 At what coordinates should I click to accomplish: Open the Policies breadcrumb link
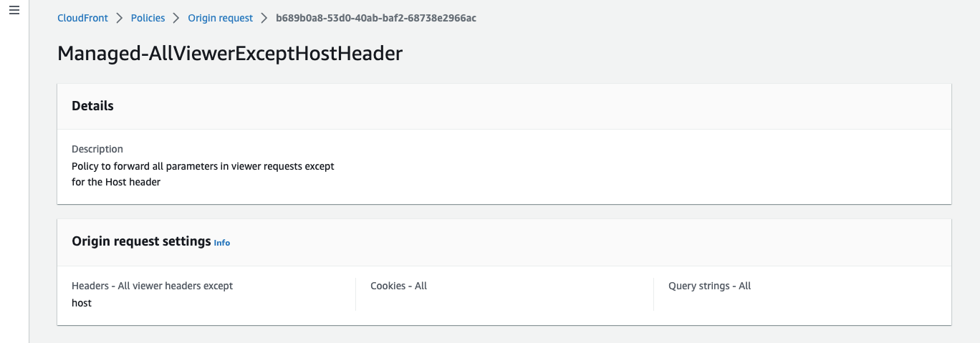[x=148, y=18]
